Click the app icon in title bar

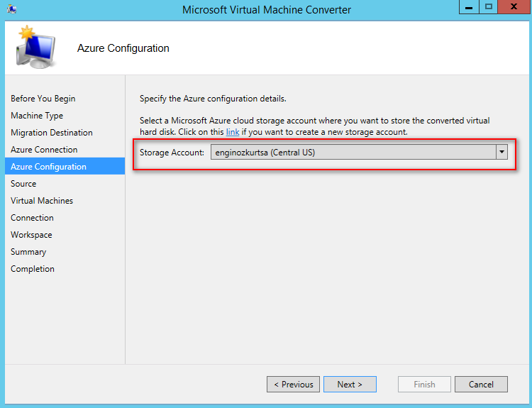coord(12,9)
